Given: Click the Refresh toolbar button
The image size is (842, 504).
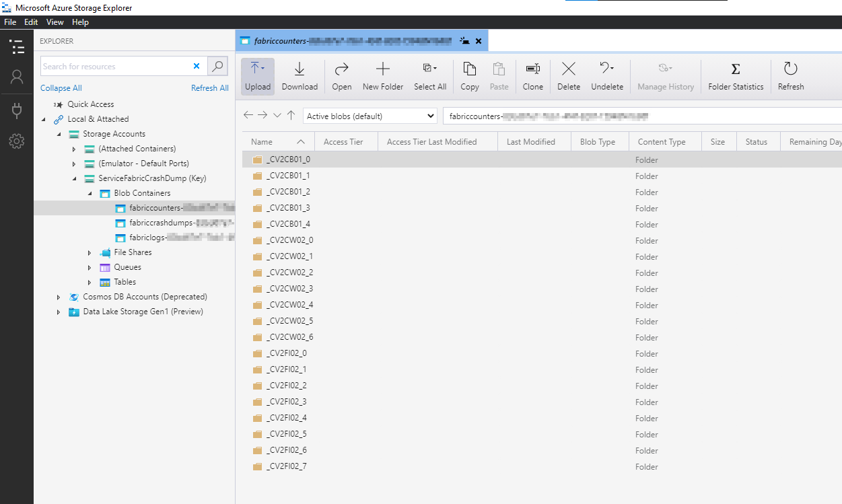Looking at the screenshot, I should (x=791, y=76).
